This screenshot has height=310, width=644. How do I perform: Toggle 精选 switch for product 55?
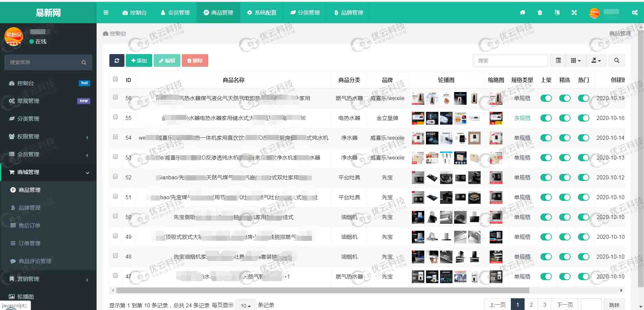565,118
